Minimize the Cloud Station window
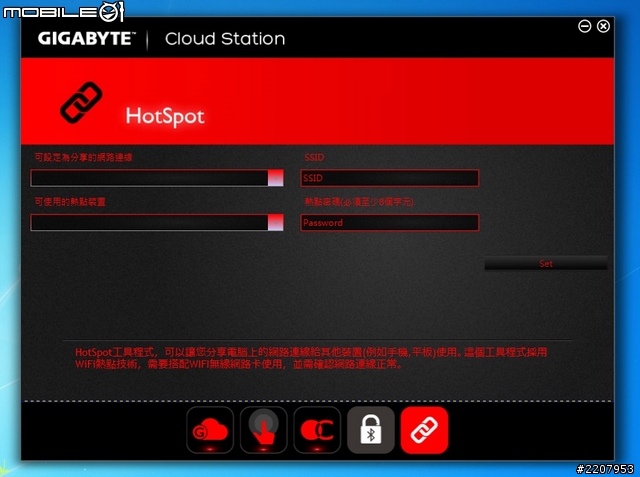Image resolution: width=640 pixels, height=477 pixels. 584,27
